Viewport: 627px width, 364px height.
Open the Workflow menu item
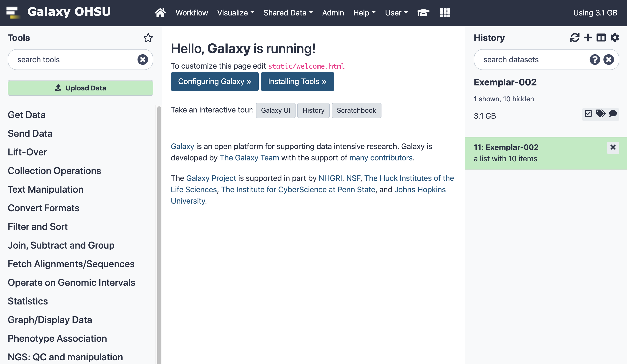click(192, 13)
